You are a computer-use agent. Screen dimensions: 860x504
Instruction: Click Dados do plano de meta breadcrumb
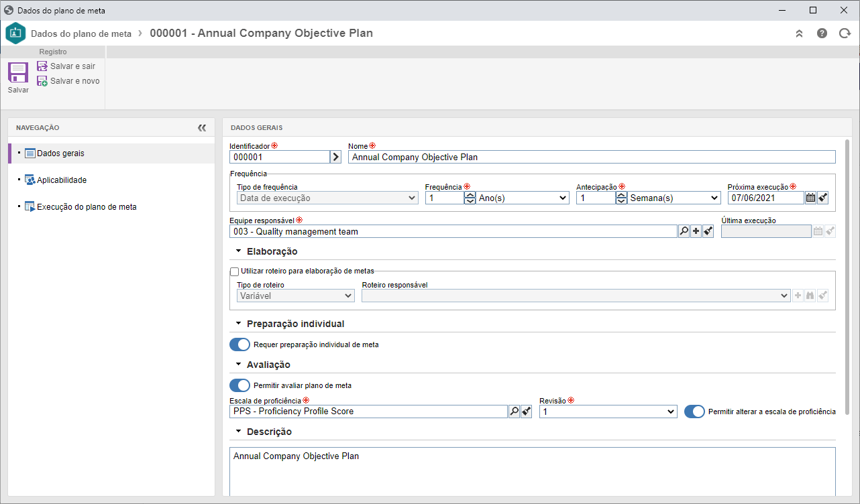click(x=81, y=34)
